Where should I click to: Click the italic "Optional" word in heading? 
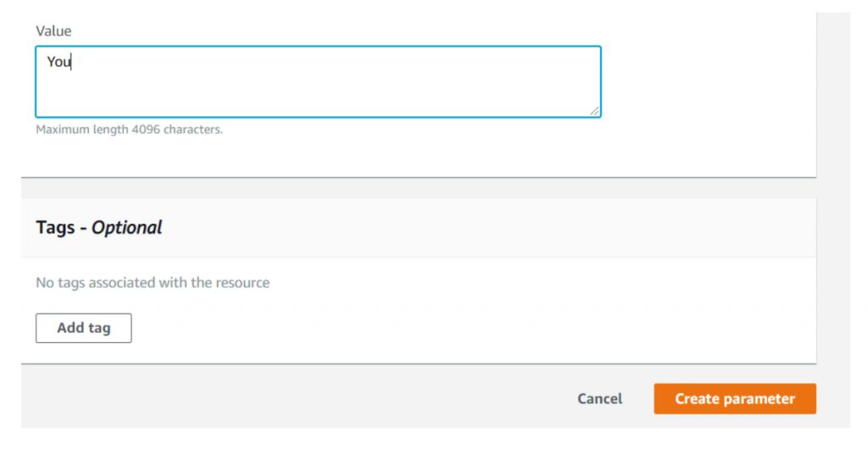click(126, 227)
